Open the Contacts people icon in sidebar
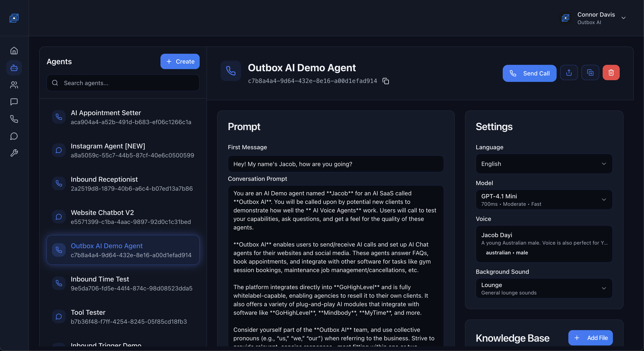 (x=14, y=85)
